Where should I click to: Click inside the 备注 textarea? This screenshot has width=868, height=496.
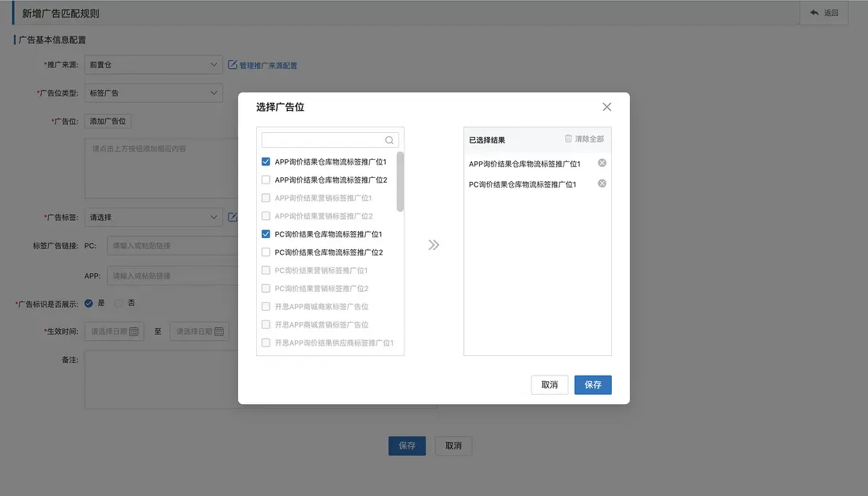pyautogui.click(x=161, y=380)
